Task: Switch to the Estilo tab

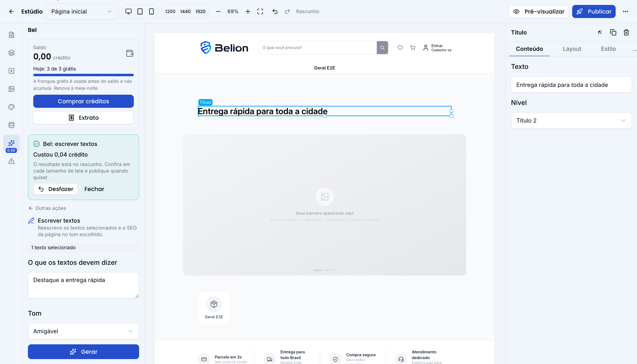Action: click(x=608, y=49)
